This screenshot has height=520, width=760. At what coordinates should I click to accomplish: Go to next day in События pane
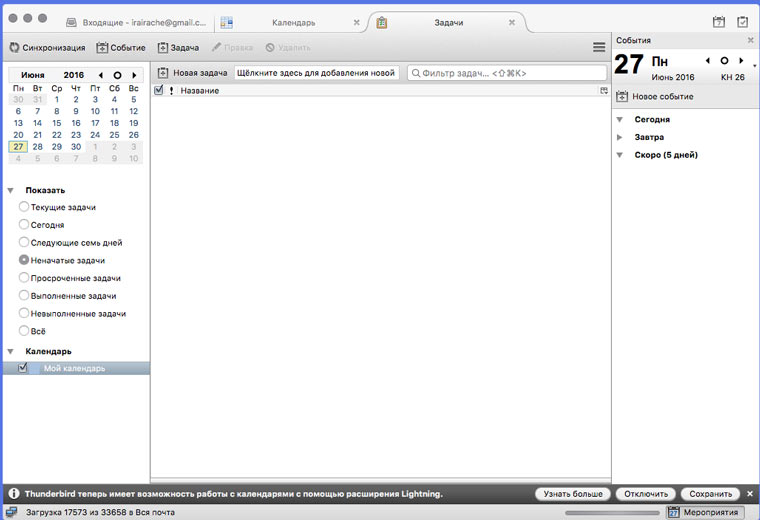pos(741,61)
